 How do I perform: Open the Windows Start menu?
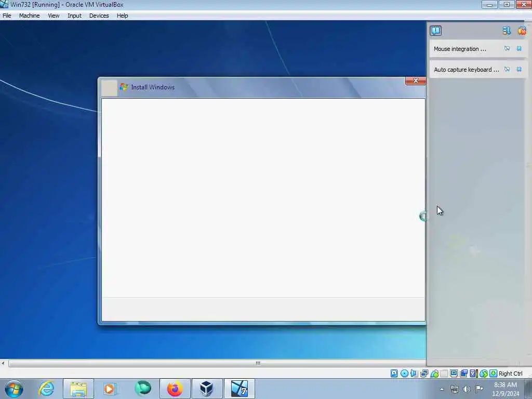(x=14, y=389)
